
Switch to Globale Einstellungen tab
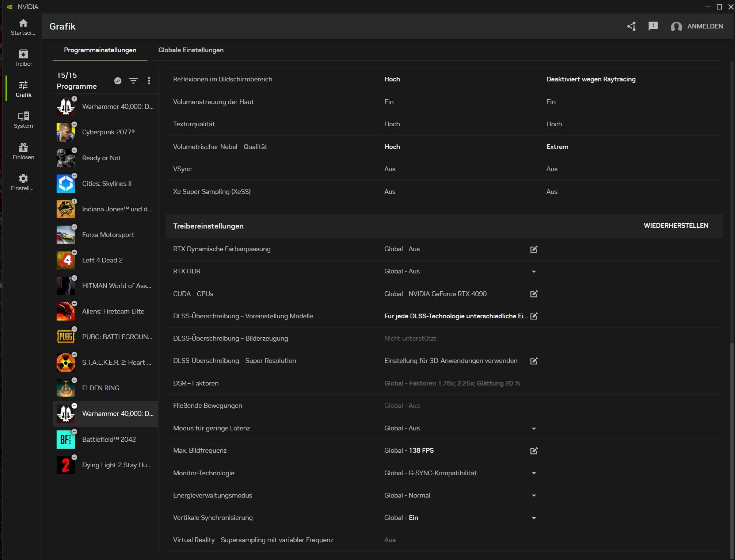191,50
